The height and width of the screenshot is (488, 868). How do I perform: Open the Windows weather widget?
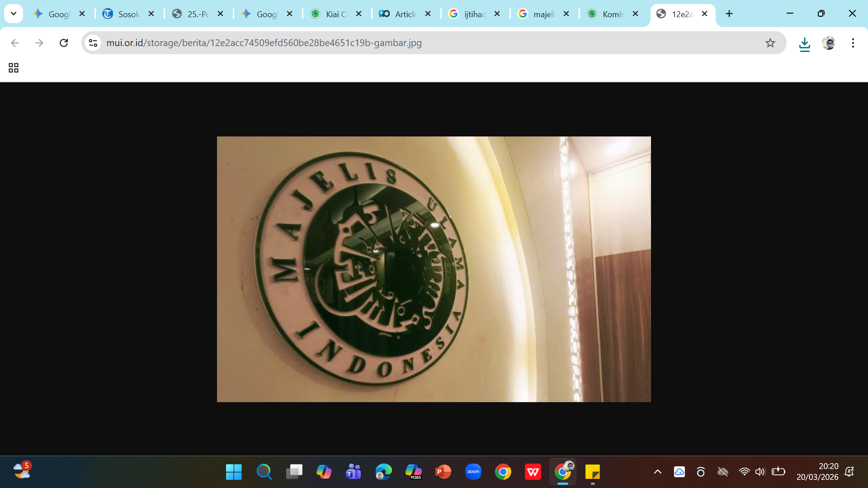point(22,471)
